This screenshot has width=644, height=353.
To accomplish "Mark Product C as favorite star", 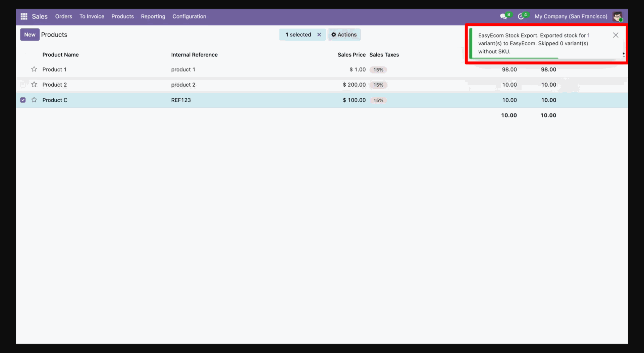I will [x=34, y=100].
